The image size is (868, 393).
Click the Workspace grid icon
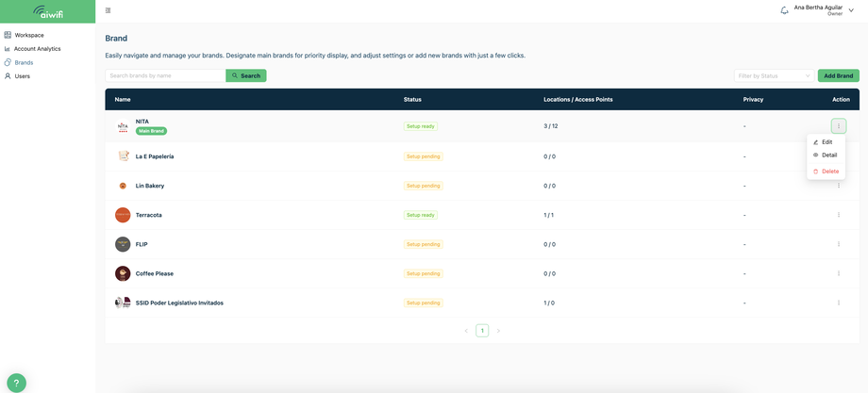(8, 36)
